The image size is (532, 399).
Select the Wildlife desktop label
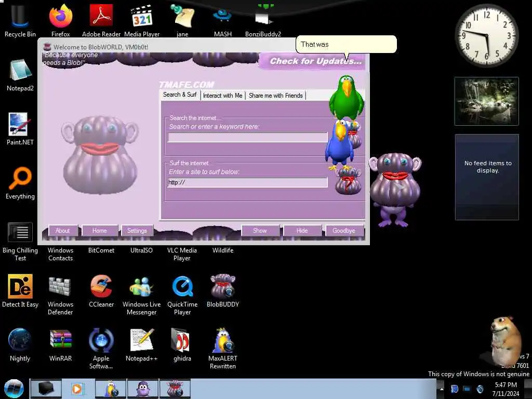[222, 250]
